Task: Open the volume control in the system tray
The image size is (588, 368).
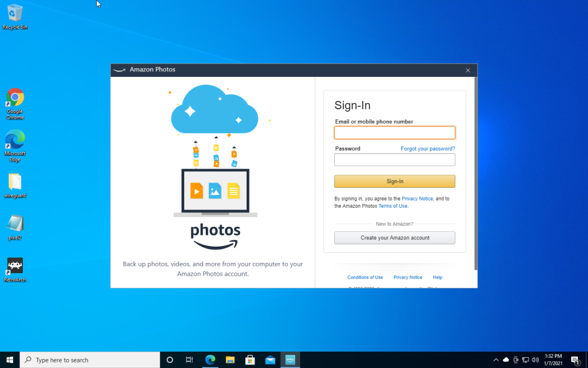Action: click(x=535, y=360)
